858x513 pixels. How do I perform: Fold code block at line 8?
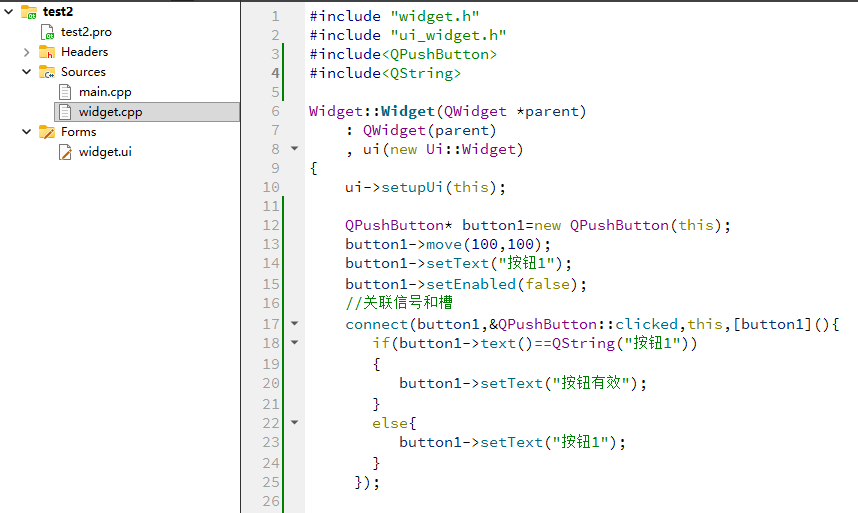pos(294,148)
